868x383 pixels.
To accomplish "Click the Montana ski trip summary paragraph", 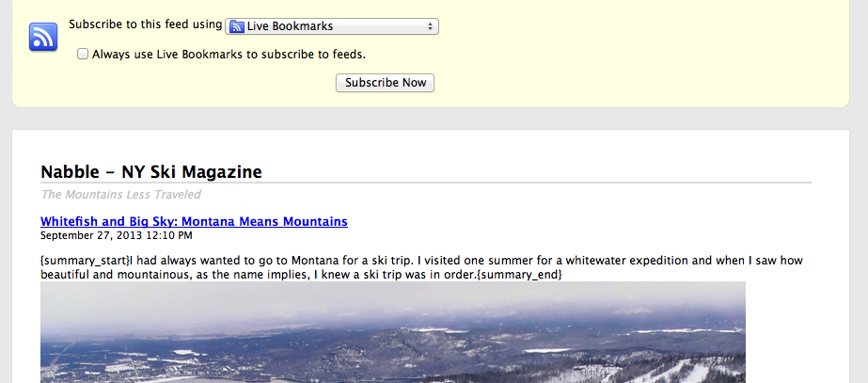I will coord(423,267).
